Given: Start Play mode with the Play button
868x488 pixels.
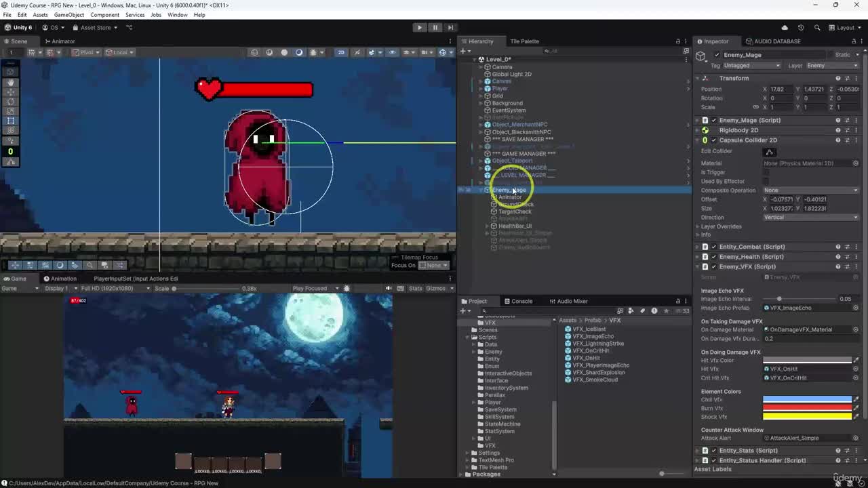Looking at the screenshot, I should pos(420,28).
